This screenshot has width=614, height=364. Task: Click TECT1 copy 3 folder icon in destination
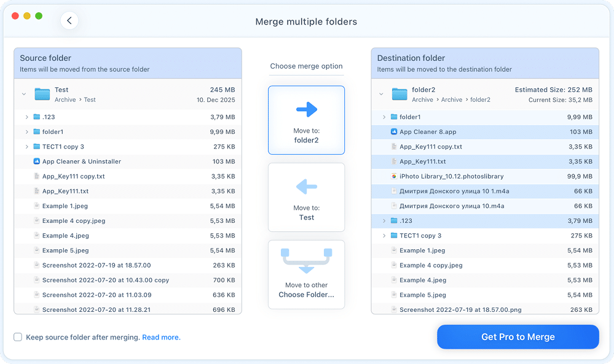click(394, 236)
